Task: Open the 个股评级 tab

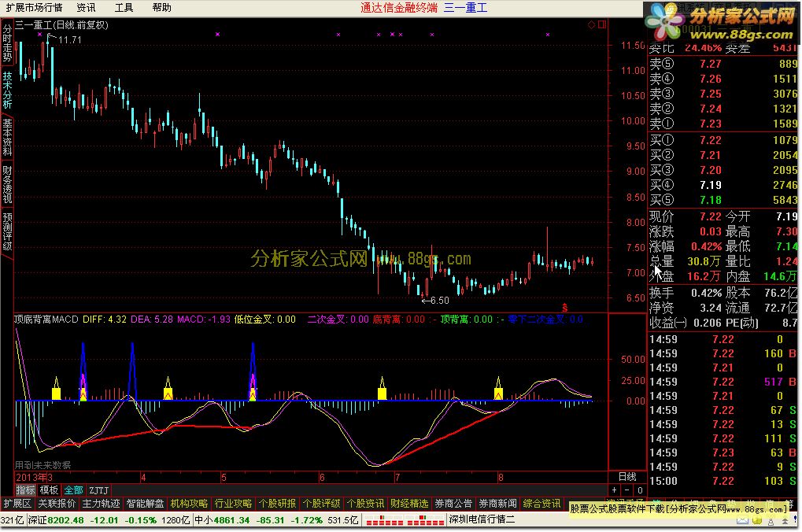Action: point(320,504)
